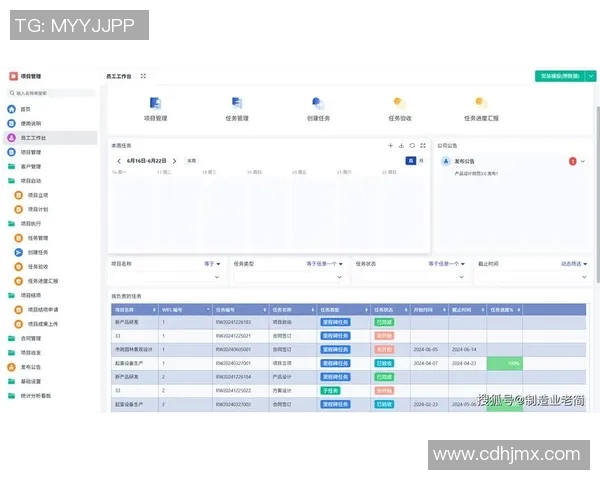Open the 创建任务 shortcut card
This screenshot has height=480, width=600.
coord(318,109)
